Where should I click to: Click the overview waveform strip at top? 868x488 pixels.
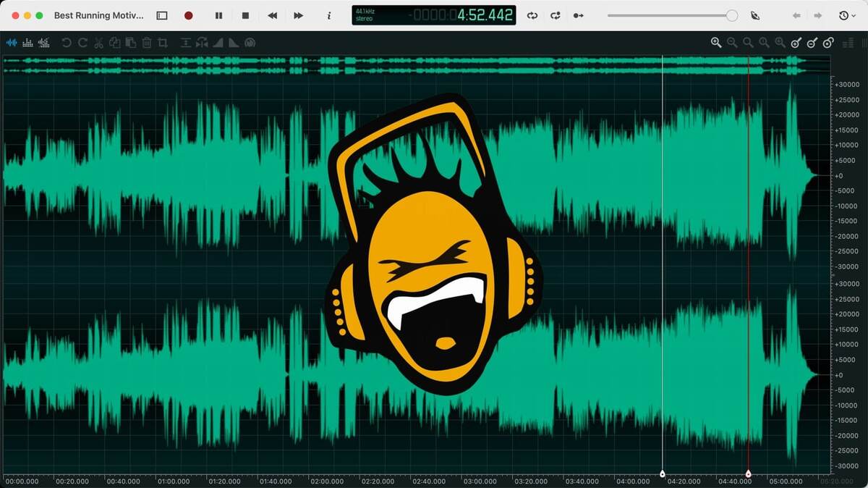click(x=416, y=65)
